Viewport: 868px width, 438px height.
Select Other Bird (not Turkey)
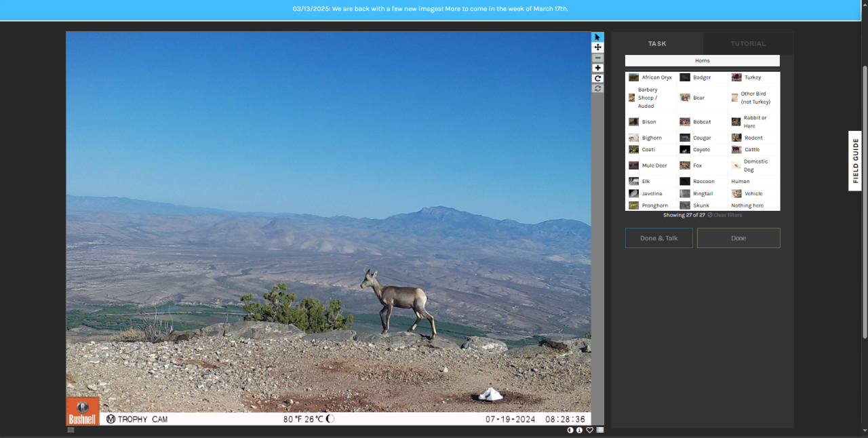coord(754,98)
